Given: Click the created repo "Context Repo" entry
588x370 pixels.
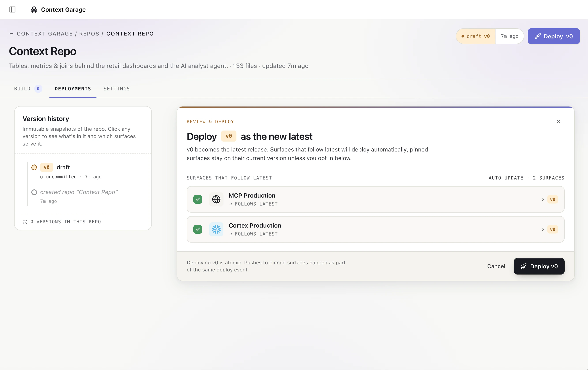Looking at the screenshot, I should (x=79, y=192).
